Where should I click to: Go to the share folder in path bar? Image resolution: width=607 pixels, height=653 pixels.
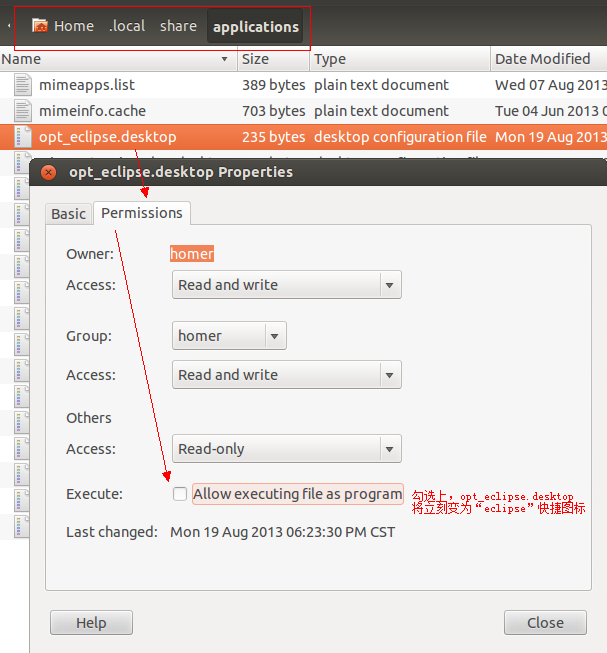click(x=178, y=26)
